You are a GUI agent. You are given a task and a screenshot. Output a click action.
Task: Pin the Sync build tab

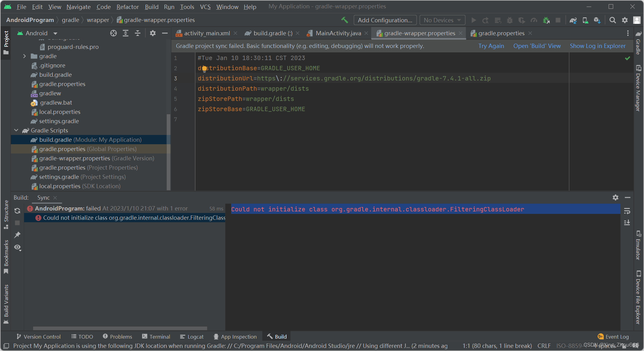point(17,235)
